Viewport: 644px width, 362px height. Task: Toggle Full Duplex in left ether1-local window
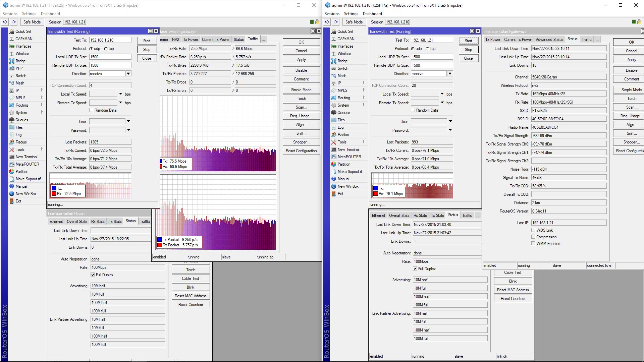click(x=93, y=275)
